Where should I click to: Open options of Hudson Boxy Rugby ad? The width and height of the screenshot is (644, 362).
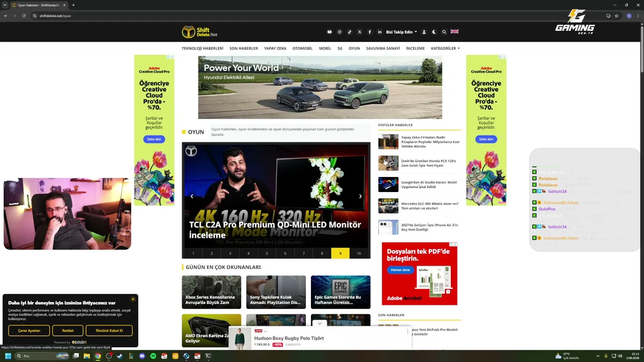tap(408, 331)
